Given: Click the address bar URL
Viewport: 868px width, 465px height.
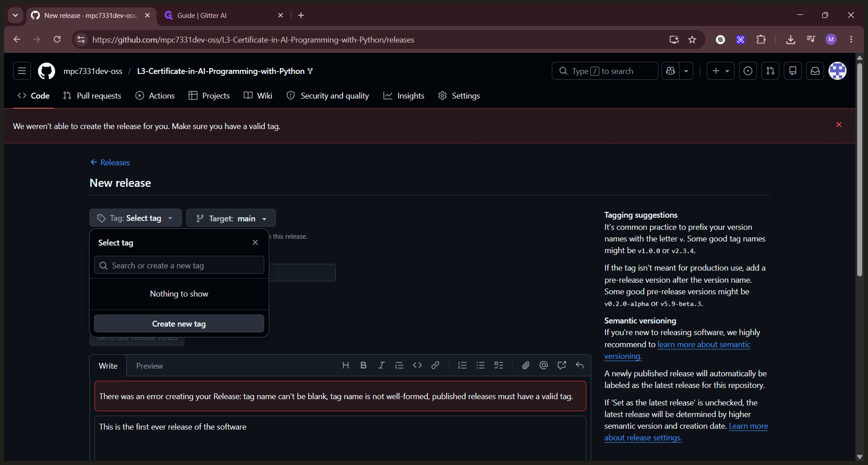Looking at the screenshot, I should click(x=253, y=39).
